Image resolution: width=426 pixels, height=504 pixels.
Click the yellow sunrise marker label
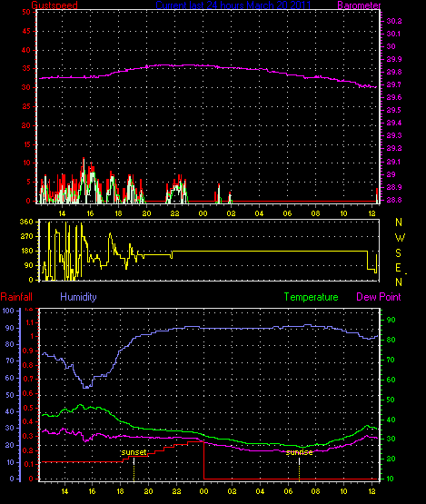[x=300, y=452]
